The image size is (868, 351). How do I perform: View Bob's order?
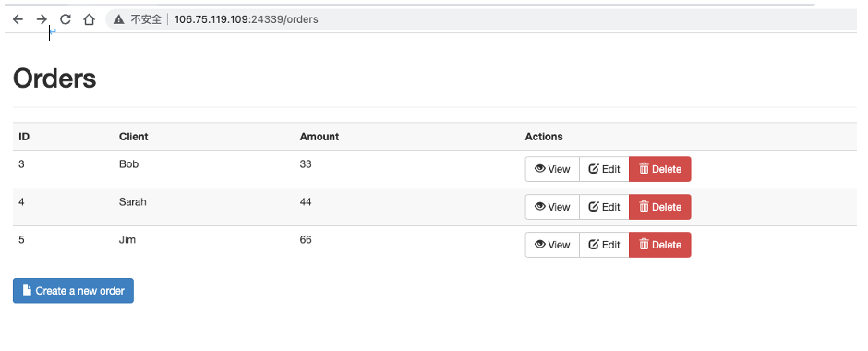552,169
